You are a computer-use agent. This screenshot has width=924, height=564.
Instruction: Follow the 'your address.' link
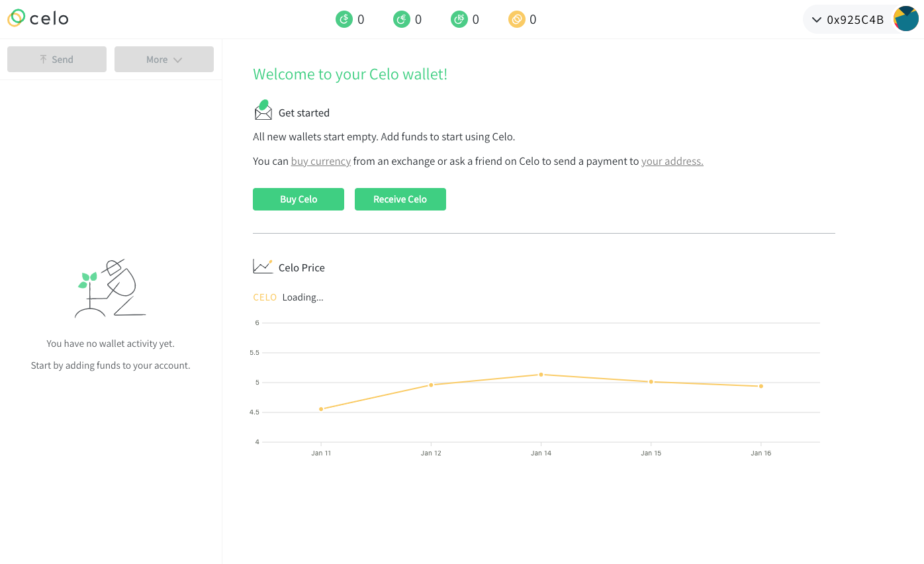(672, 161)
